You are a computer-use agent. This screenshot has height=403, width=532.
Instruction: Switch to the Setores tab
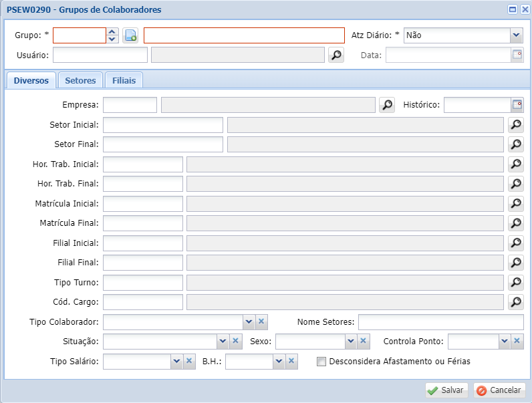pyautogui.click(x=80, y=80)
